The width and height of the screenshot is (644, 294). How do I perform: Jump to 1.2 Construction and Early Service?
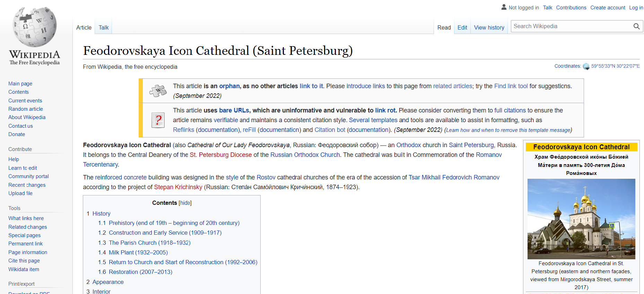point(160,233)
